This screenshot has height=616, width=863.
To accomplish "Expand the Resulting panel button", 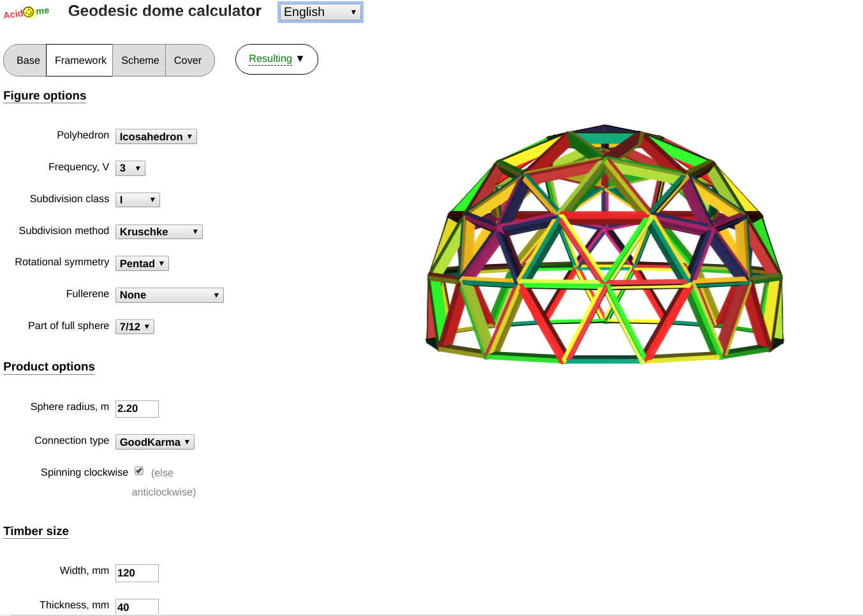I will coord(276,59).
